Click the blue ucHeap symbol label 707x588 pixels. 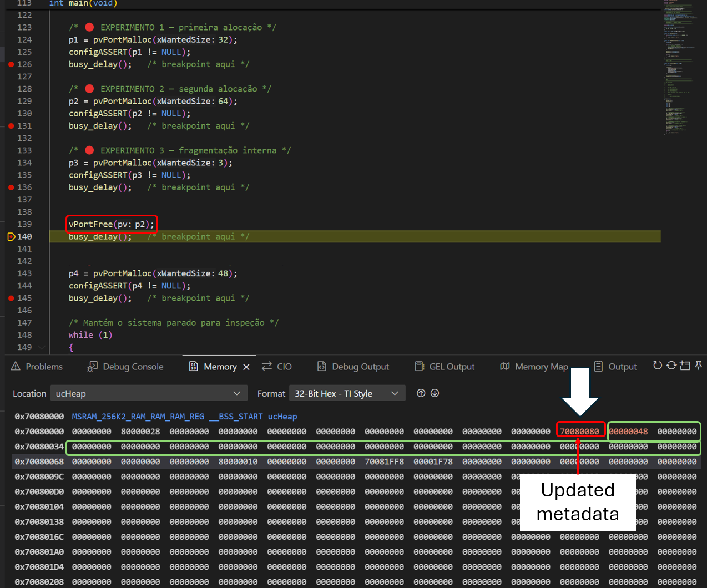point(282,416)
